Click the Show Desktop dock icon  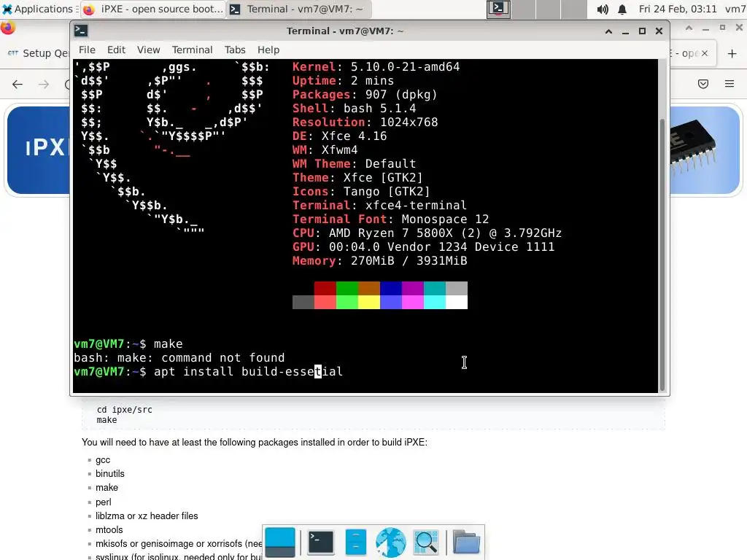tap(280, 542)
